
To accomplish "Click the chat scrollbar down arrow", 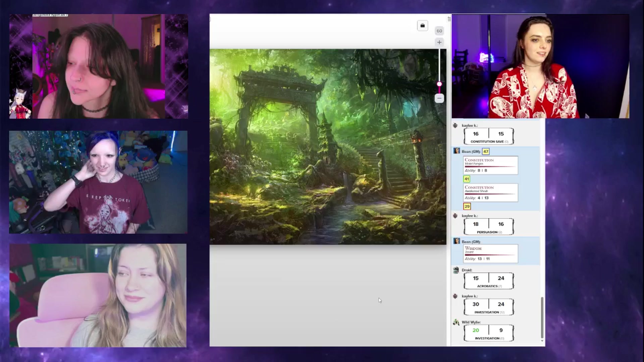I will pyautogui.click(x=542, y=341).
